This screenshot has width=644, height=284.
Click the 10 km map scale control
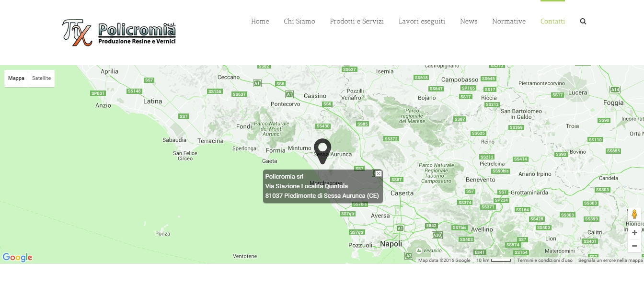click(494, 261)
